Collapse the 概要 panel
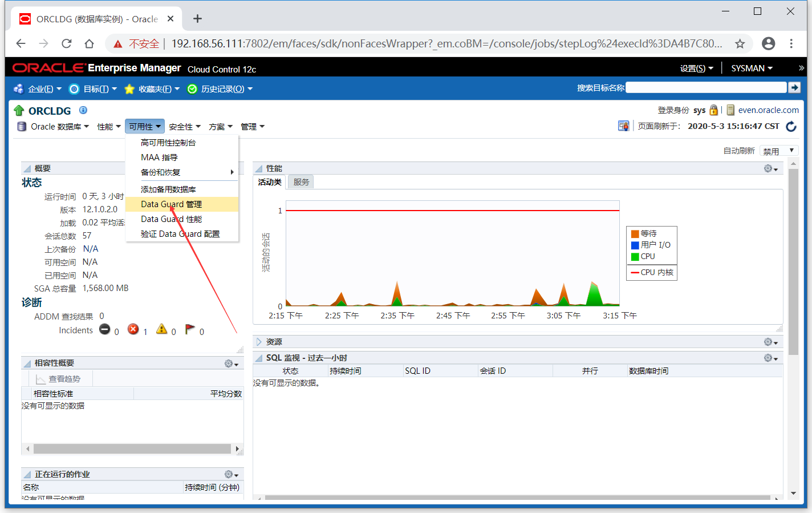This screenshot has height=513, width=812. click(x=27, y=168)
